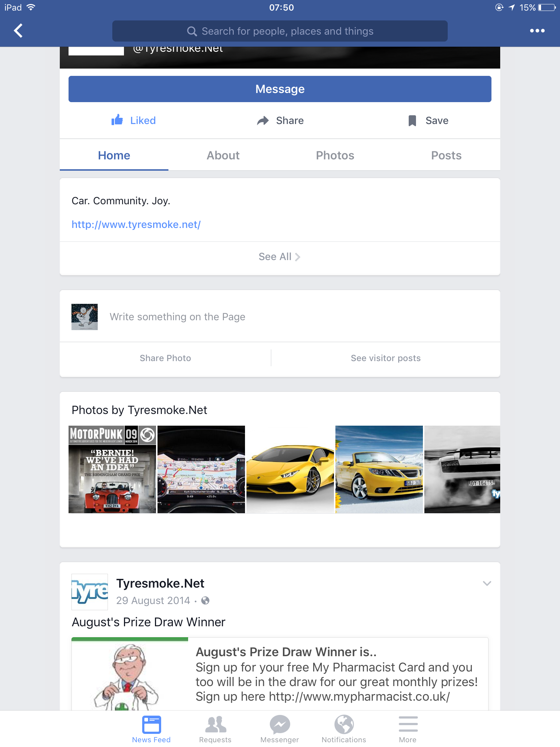The image size is (560, 747).
Task: Open the More hamburger menu
Action: point(408,729)
